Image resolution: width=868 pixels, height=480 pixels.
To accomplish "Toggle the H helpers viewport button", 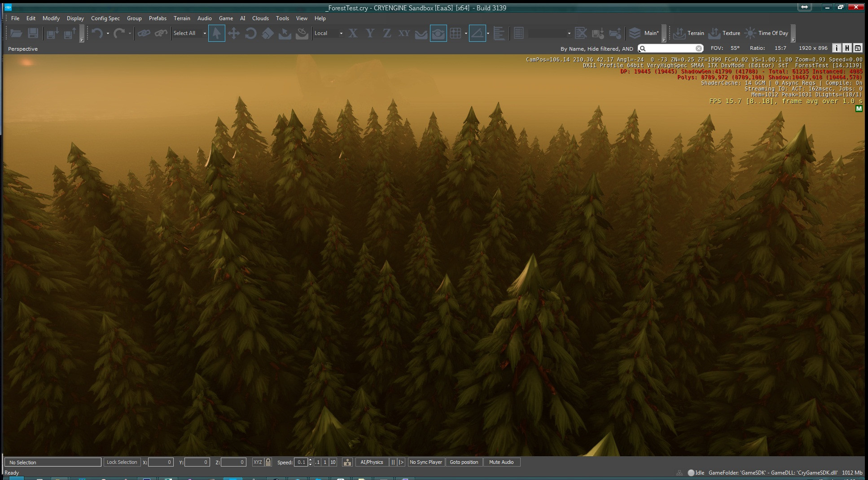I will click(847, 48).
